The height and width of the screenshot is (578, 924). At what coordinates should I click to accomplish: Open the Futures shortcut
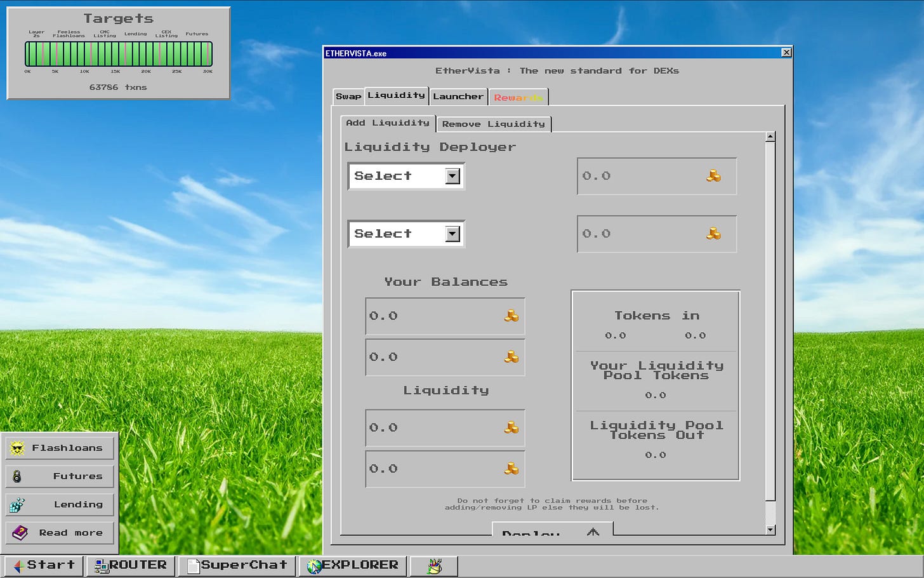pyautogui.click(x=60, y=476)
